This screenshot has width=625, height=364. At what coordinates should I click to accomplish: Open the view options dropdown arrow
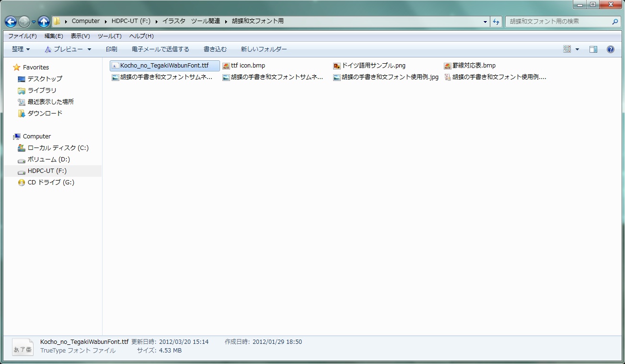(577, 49)
